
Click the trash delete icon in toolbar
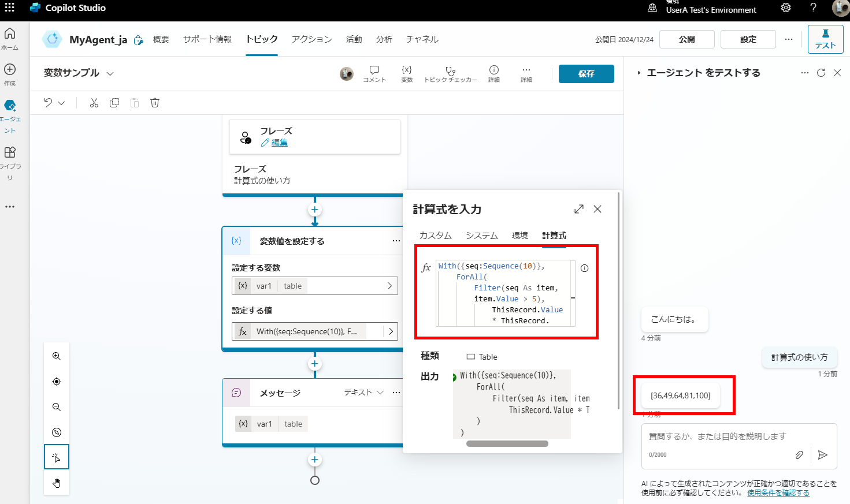click(x=155, y=103)
